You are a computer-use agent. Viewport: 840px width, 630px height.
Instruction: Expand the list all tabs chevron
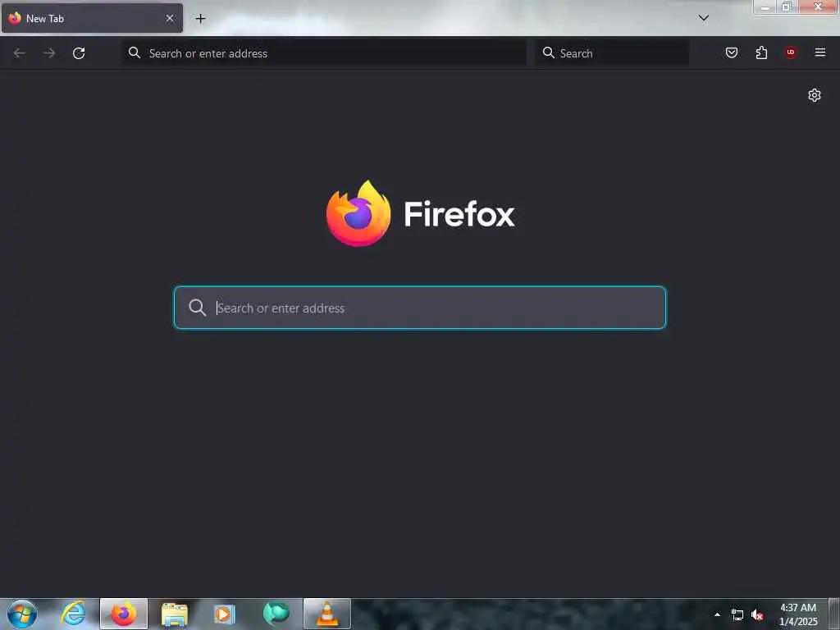coord(703,18)
